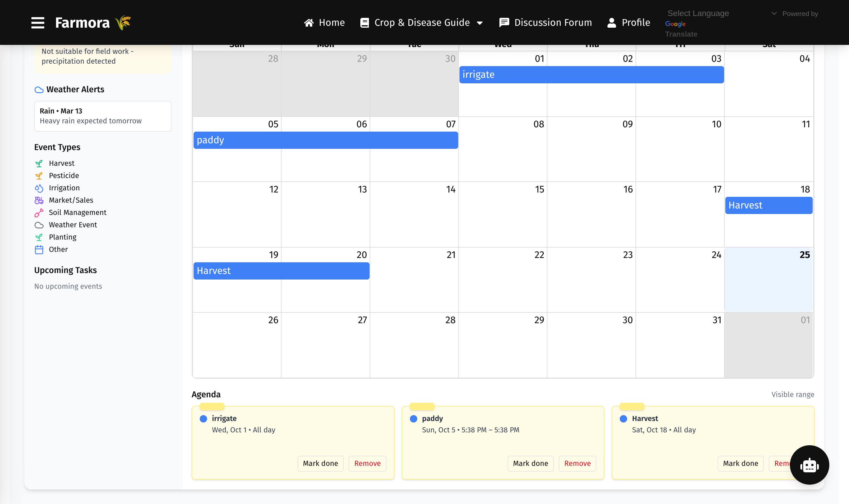Click the Select Language chevron arrow
Screen dimensions: 849x504
point(774,13)
